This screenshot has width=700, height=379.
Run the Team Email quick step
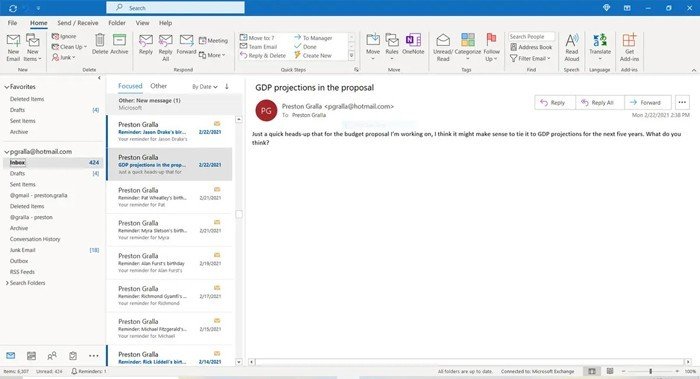coord(258,46)
